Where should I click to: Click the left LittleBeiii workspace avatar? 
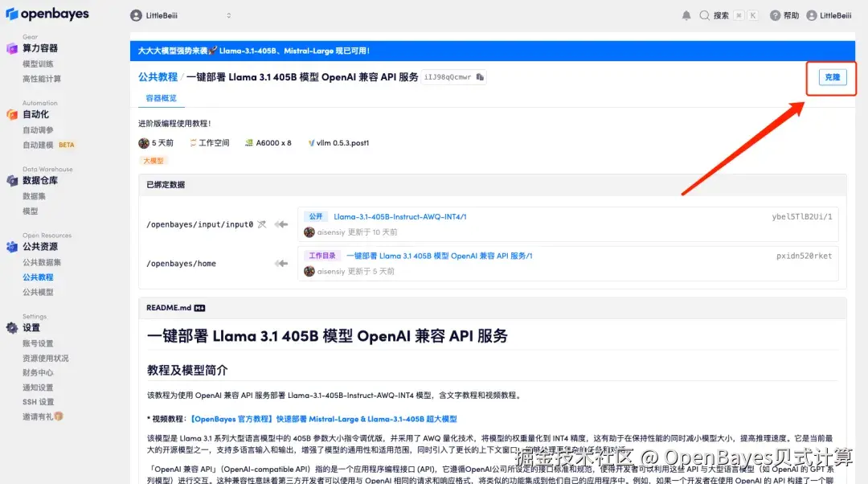[136, 15]
